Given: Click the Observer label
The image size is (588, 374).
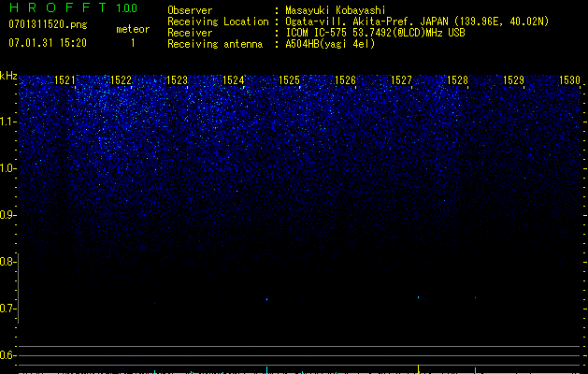Looking at the screenshot, I should tap(190, 10).
